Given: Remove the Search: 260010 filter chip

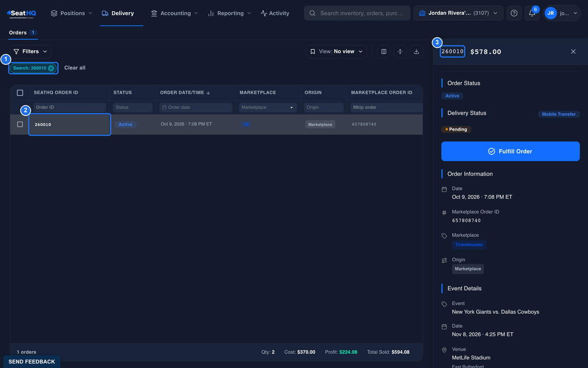Looking at the screenshot, I should coord(51,68).
